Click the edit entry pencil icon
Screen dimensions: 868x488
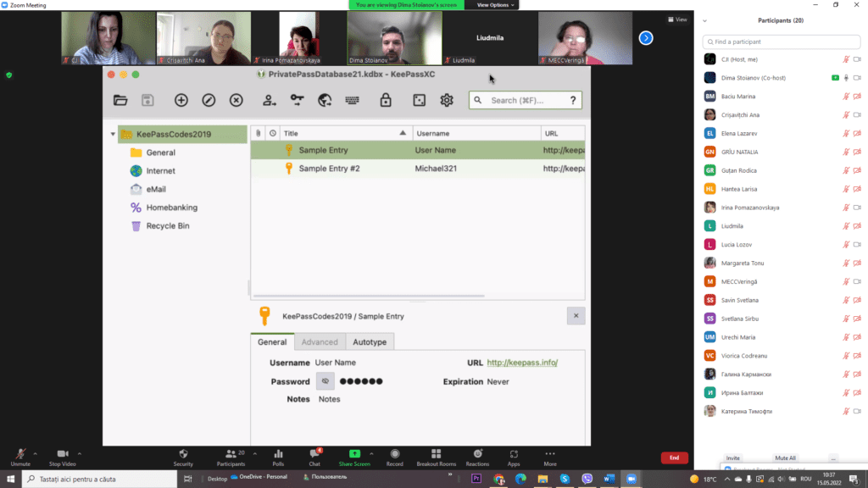point(209,100)
